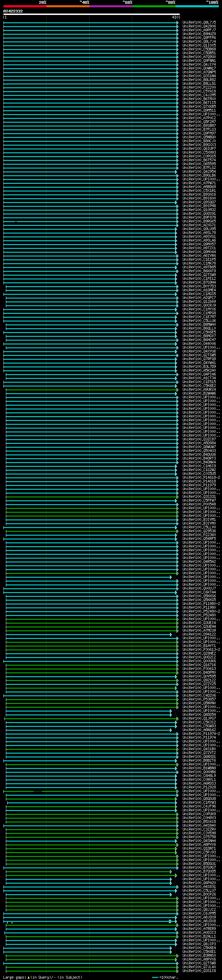
Task: Select the UniRef100_P22200 label
Action: [199, 88]
